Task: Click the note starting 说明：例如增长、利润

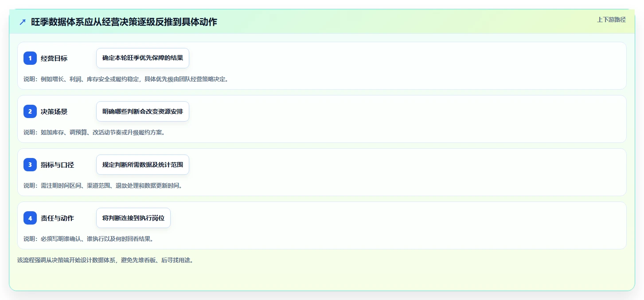Action: click(126, 79)
